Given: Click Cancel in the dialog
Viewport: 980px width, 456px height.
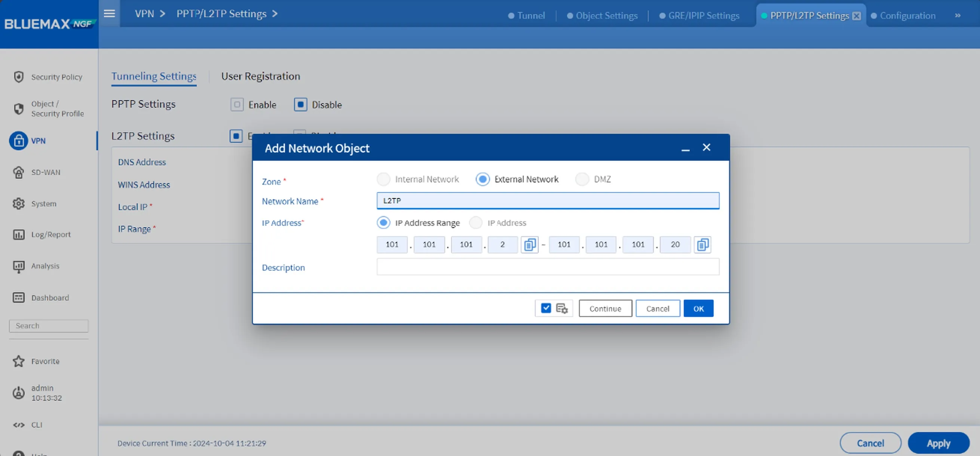Looking at the screenshot, I should (x=658, y=308).
